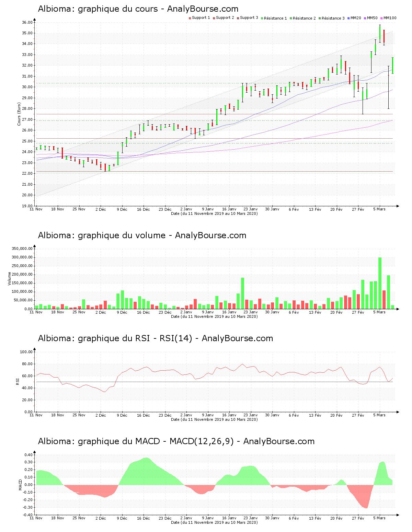This screenshot has height=532, width=412.
Task: Click '2 Janv' on the price chart axis
Action: tap(186, 209)
